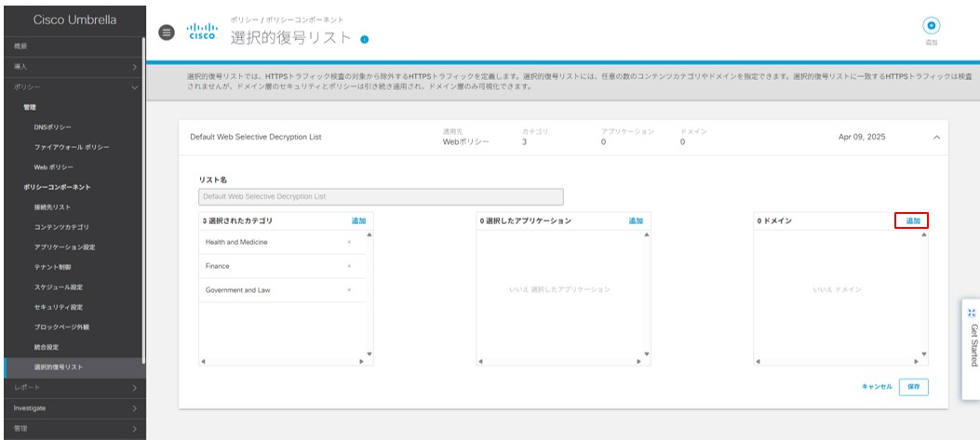Open Web ポリシー in the sidebar
Image resolution: width=980 pixels, height=440 pixels.
pos(54,167)
